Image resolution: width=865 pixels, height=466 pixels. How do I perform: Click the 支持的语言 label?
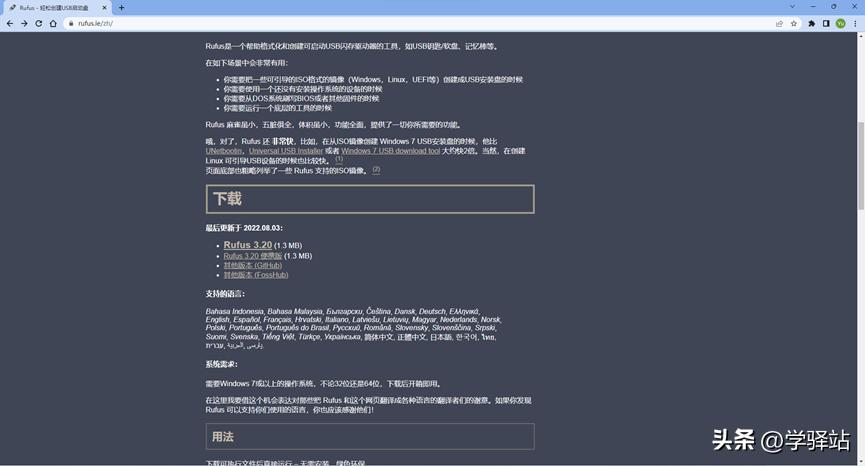[x=225, y=294]
